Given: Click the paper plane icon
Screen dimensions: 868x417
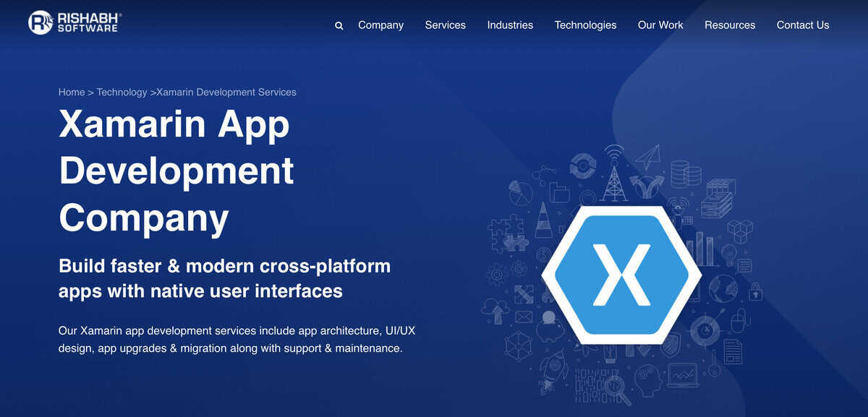Looking at the screenshot, I should point(648,156).
